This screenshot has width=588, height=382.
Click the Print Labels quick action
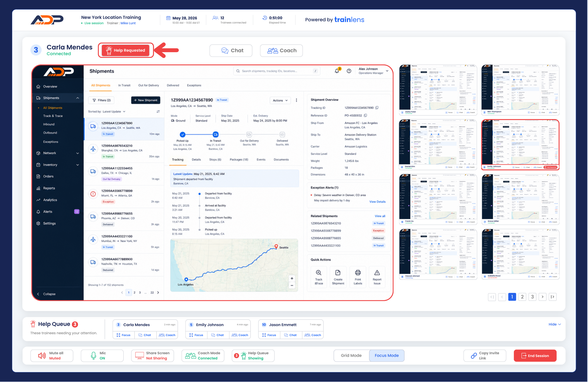click(x=358, y=277)
